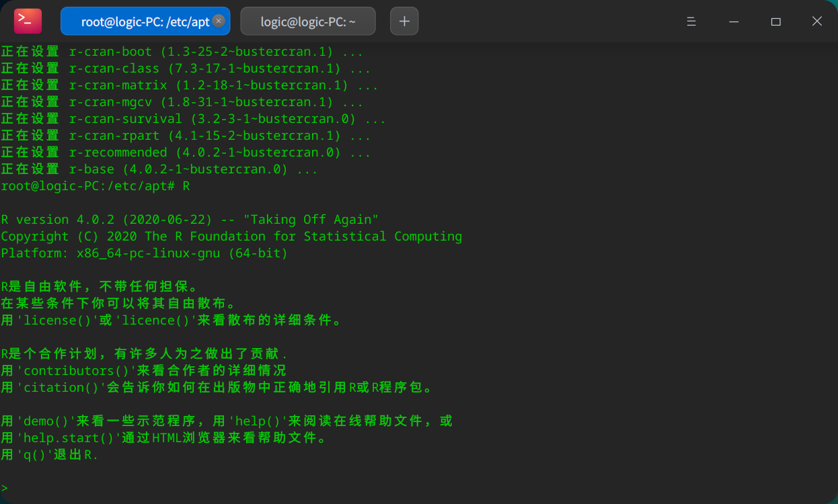This screenshot has width=838, height=504.
Task: Click the 'r-cran-survival (3.2-3-1~bustercran.0)' line
Action: 193,119
